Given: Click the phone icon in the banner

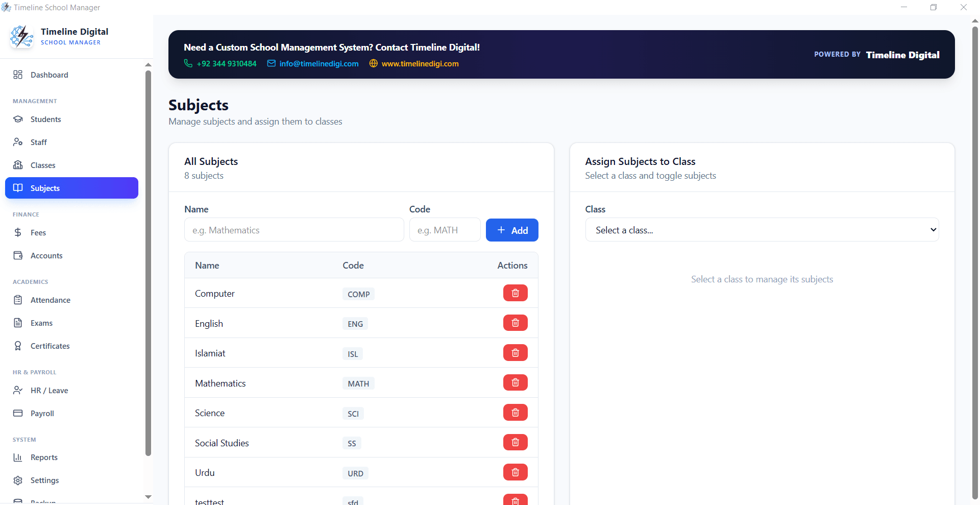Looking at the screenshot, I should 188,63.
